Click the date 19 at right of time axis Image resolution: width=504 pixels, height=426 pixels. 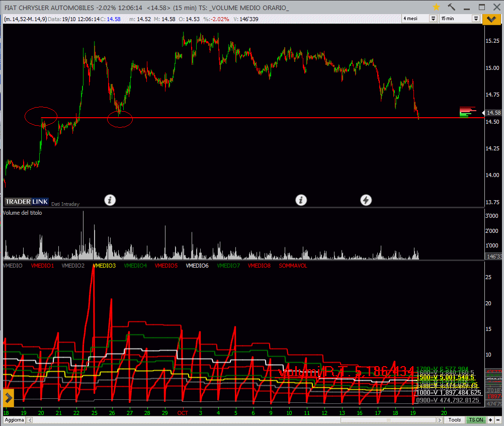coord(413,413)
